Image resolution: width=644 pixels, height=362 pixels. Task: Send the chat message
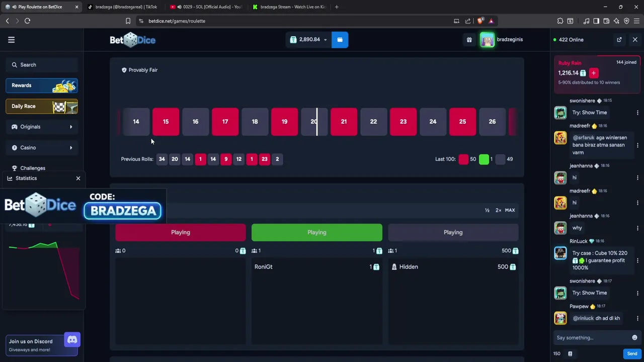(632, 353)
